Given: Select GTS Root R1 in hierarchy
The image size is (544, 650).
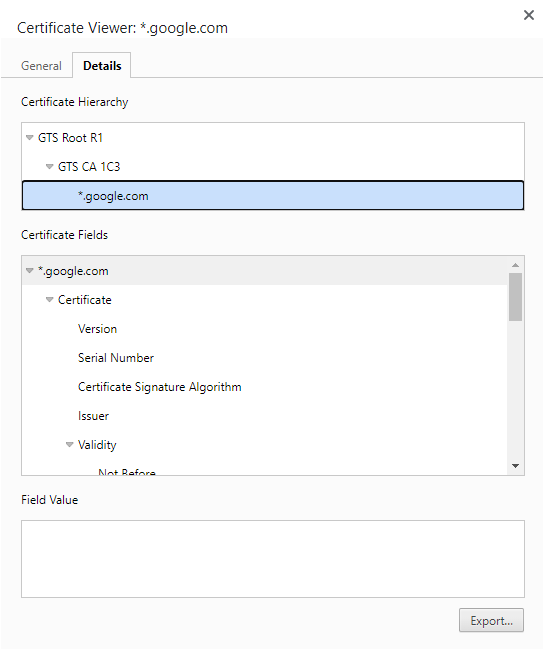Looking at the screenshot, I should pos(273,138).
